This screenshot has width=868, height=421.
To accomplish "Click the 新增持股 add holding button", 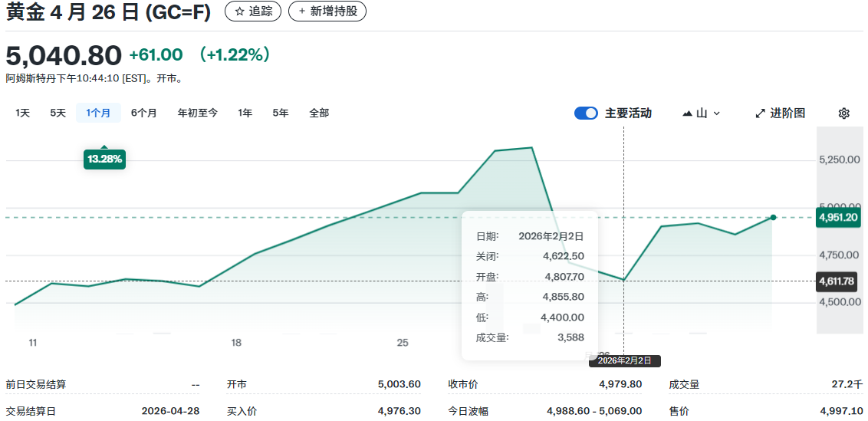I will [x=327, y=12].
